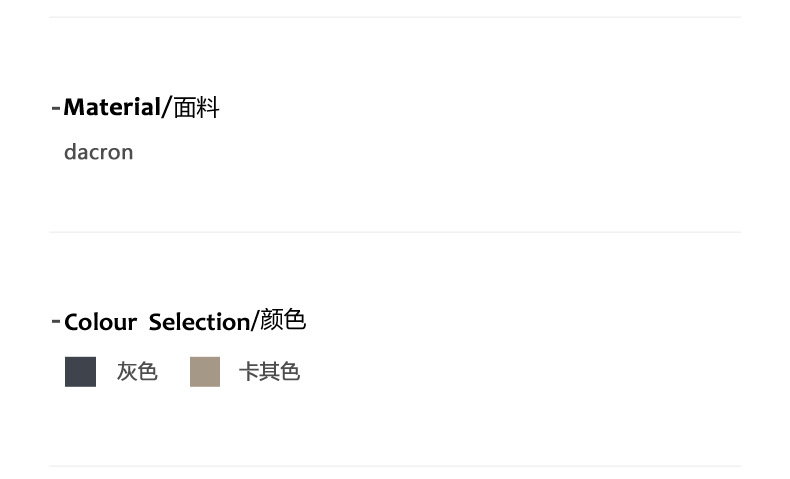The image size is (790, 479).
Task: Click the 卡其色 colour label
Action: point(269,372)
